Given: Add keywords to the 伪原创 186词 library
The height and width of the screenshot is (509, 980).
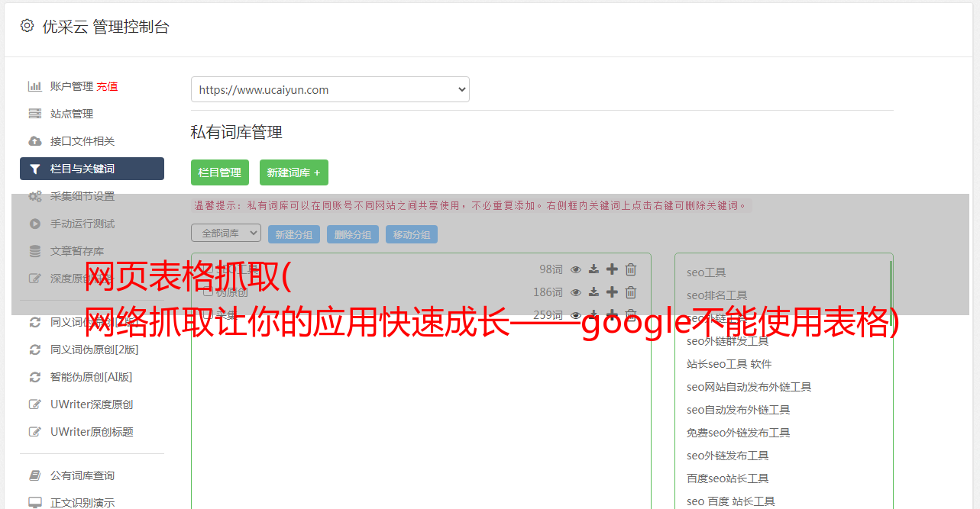Looking at the screenshot, I should (x=612, y=292).
